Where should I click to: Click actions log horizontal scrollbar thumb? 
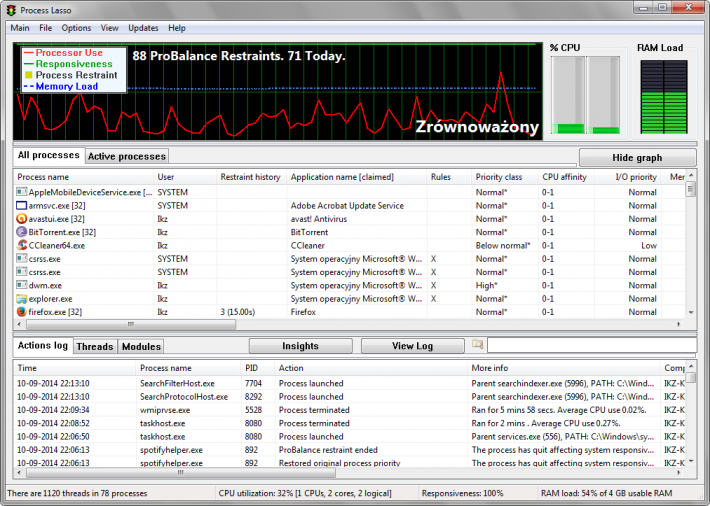(x=181, y=473)
